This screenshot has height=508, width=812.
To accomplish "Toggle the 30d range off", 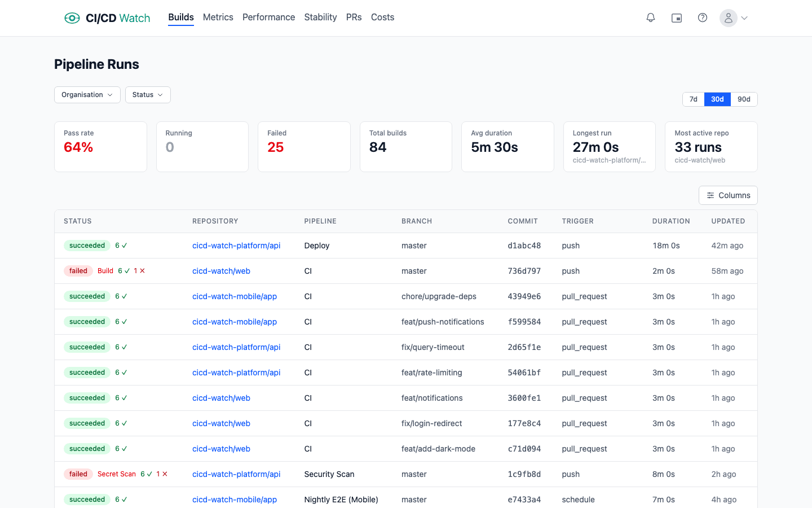I will pos(717,99).
